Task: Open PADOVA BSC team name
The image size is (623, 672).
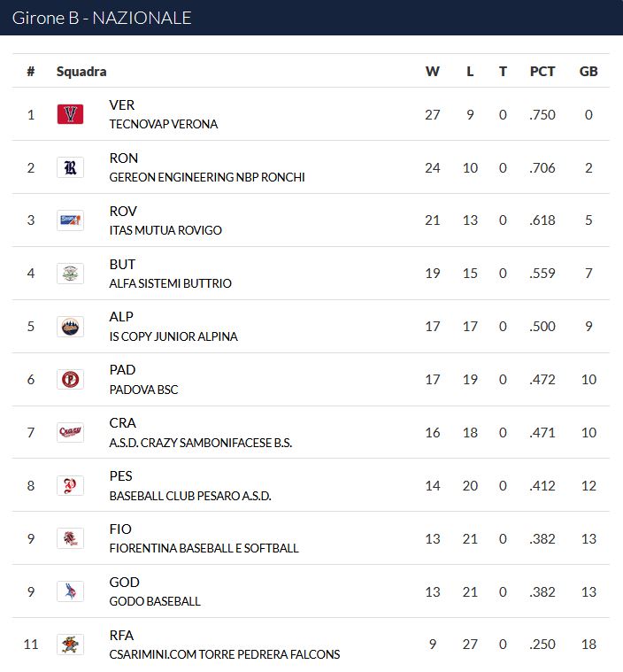Action: click(143, 390)
